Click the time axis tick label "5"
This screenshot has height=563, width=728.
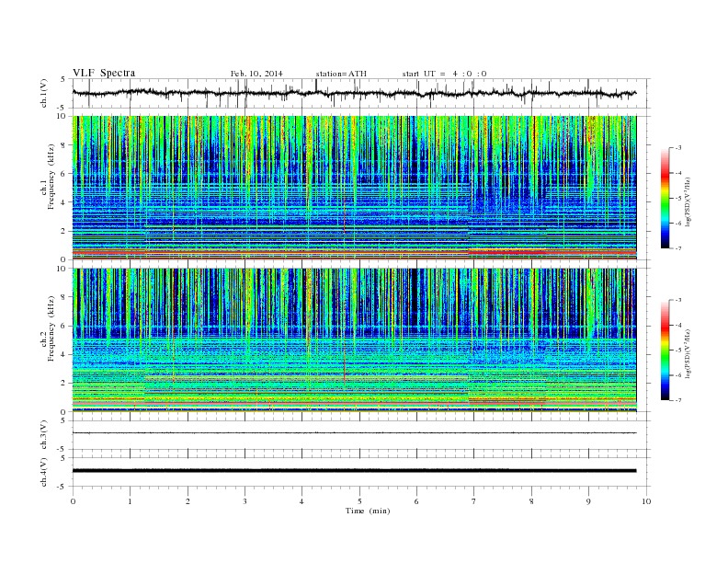click(359, 501)
